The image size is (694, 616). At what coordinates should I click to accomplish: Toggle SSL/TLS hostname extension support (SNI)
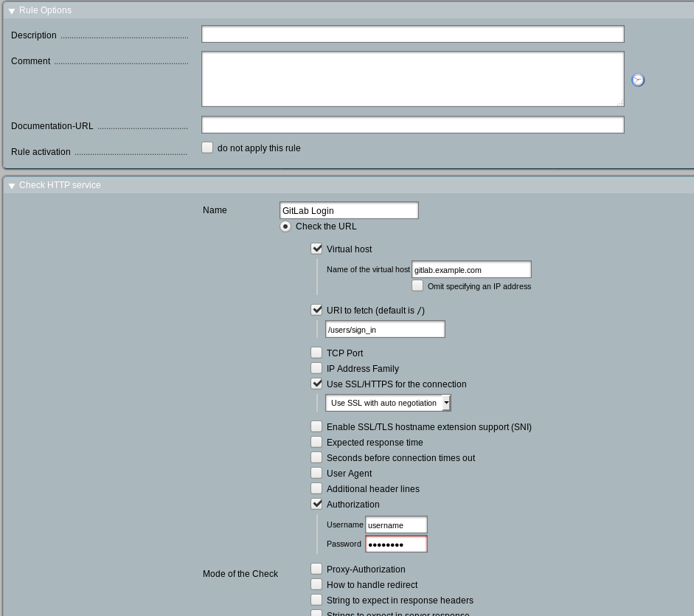click(316, 426)
